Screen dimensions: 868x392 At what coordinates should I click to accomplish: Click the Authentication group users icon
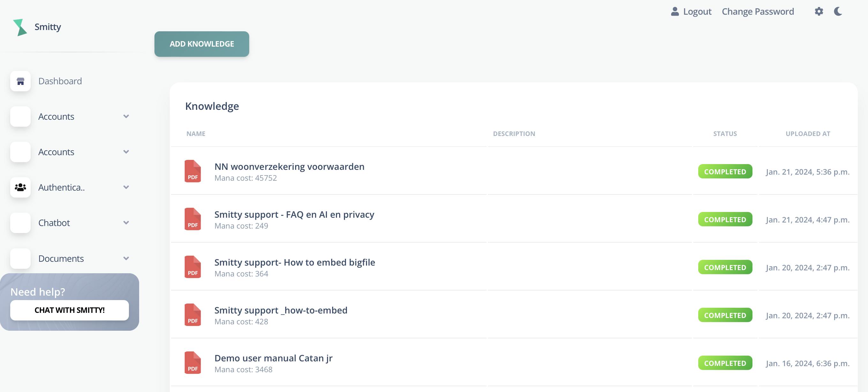(20, 187)
